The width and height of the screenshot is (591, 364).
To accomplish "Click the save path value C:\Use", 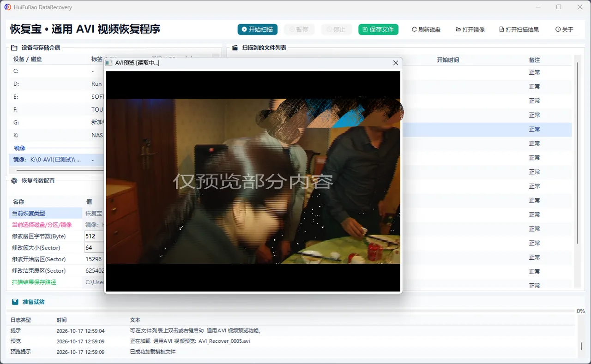I will tap(95, 282).
